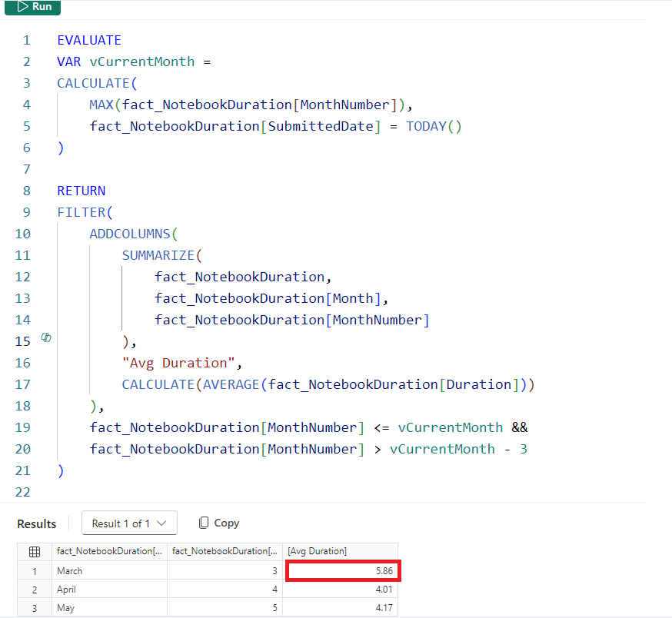Select the highlighted 5.86 cell

coord(342,571)
